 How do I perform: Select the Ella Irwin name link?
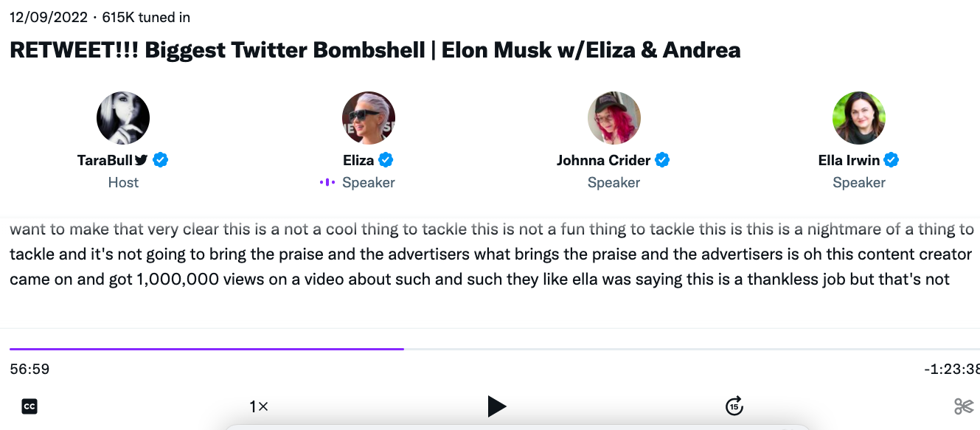tap(849, 160)
